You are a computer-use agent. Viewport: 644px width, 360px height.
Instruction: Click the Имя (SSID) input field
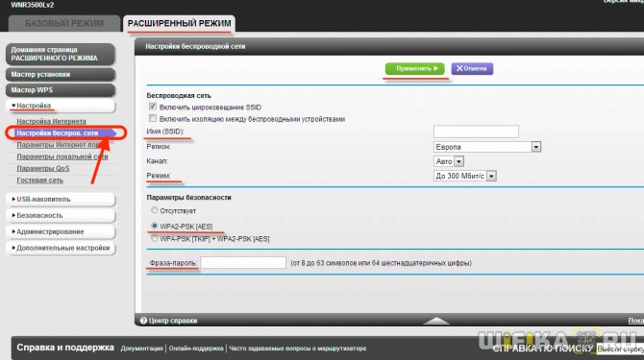click(476, 132)
